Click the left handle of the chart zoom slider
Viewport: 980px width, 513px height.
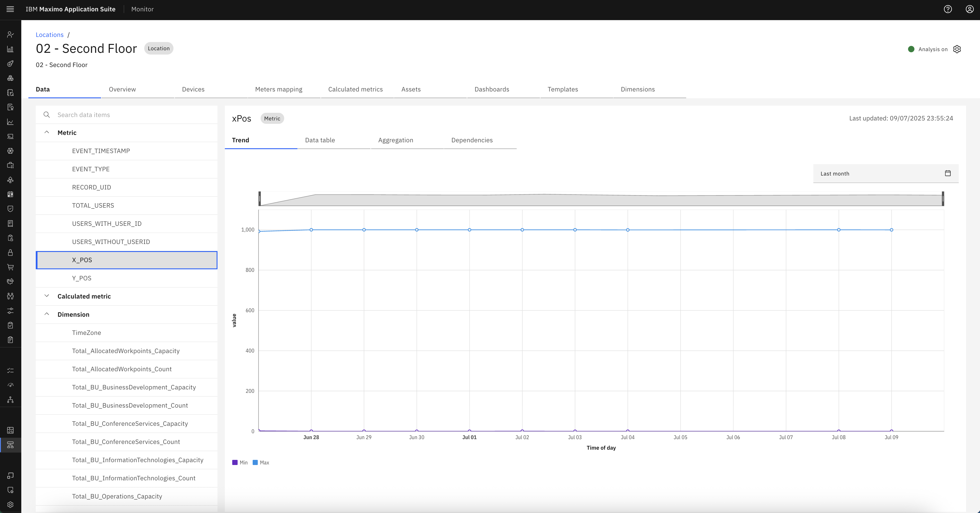pos(260,199)
